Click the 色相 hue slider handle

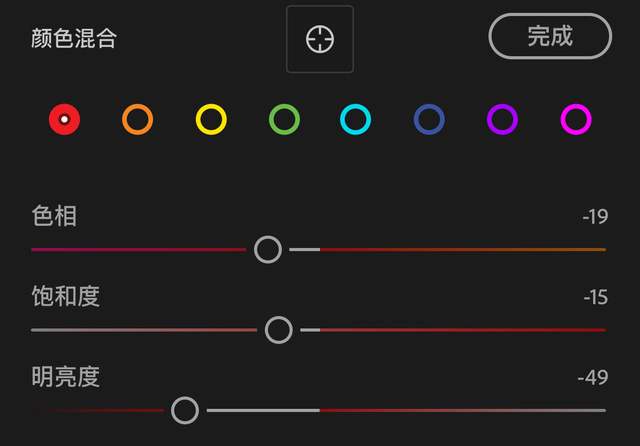pyautogui.click(x=268, y=249)
